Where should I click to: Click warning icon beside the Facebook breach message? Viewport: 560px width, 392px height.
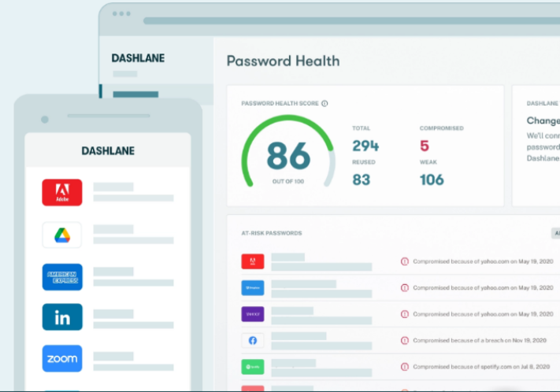coord(405,341)
